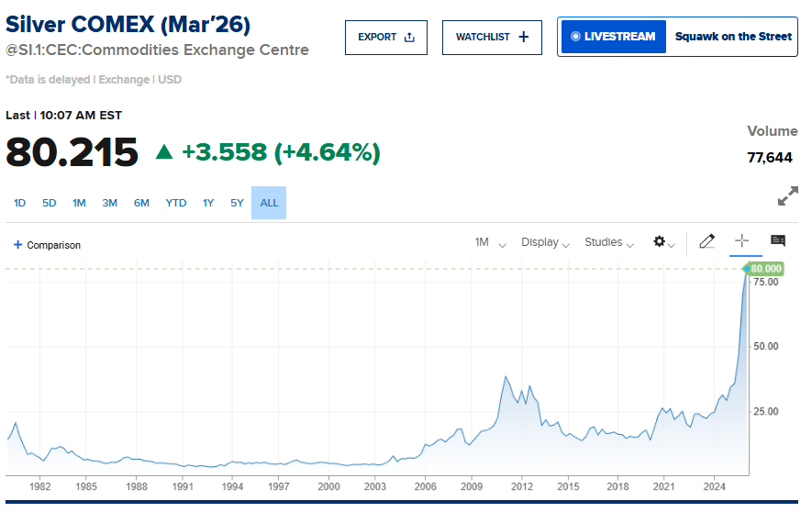Click the 2000 label on time axis
This screenshot has height=512, width=812.
tap(328, 486)
